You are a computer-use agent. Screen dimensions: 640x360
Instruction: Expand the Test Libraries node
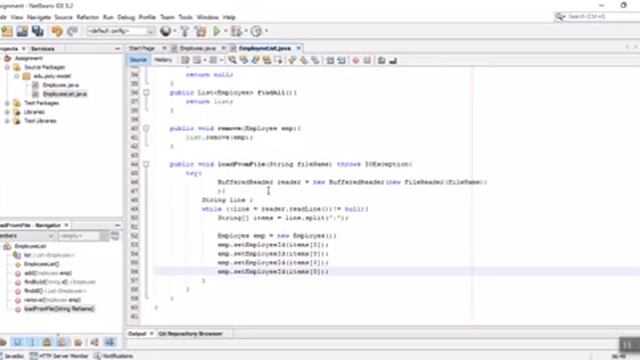(7, 121)
